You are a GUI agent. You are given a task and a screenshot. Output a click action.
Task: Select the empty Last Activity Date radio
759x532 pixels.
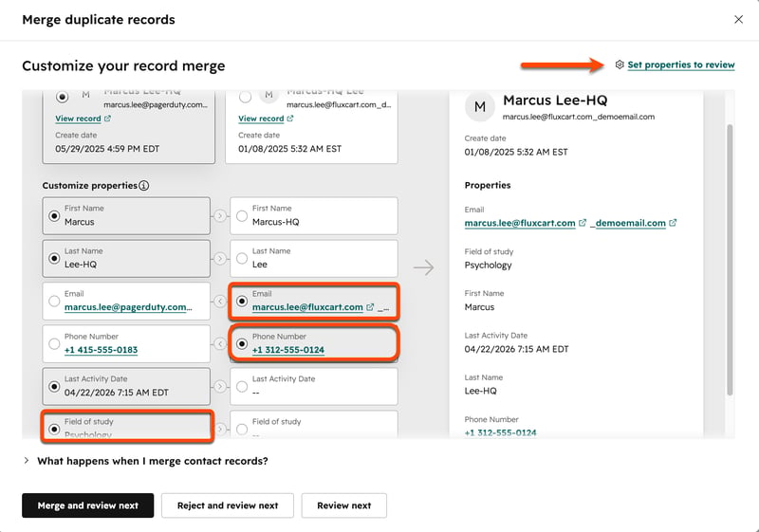coord(242,386)
